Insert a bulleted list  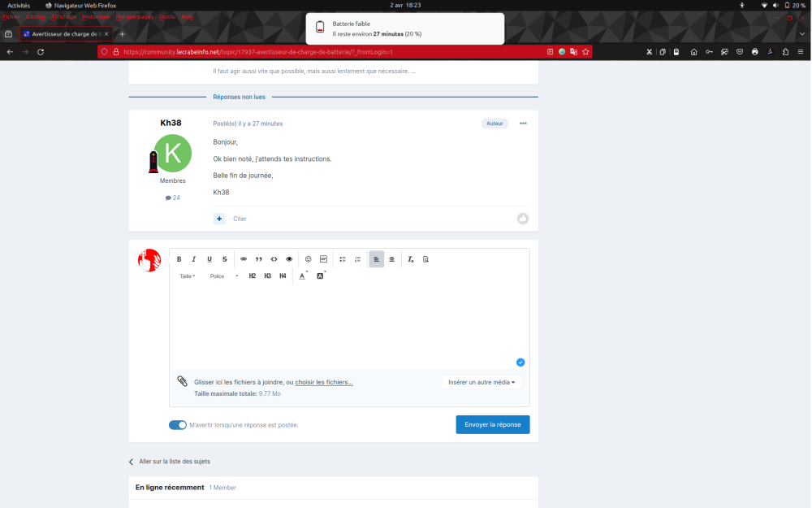point(343,259)
